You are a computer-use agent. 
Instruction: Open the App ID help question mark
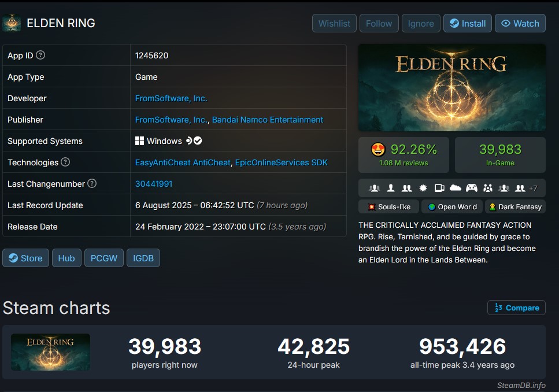(x=40, y=55)
